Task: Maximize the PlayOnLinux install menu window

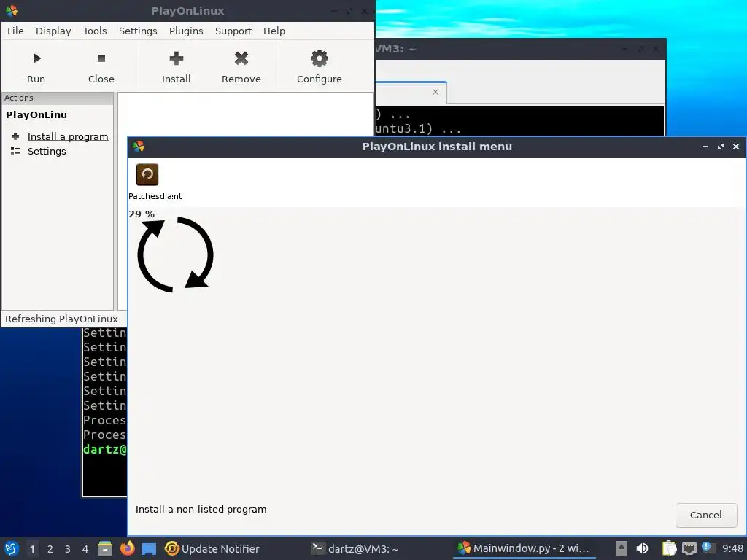Action: 720,147
